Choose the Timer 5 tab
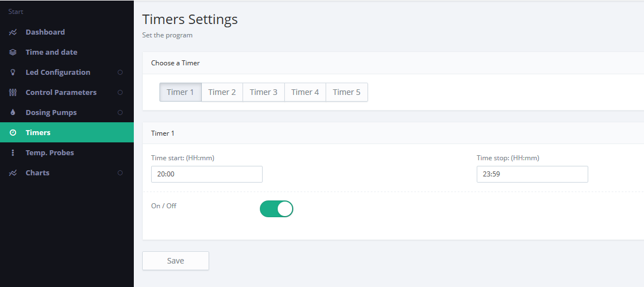 (x=346, y=92)
